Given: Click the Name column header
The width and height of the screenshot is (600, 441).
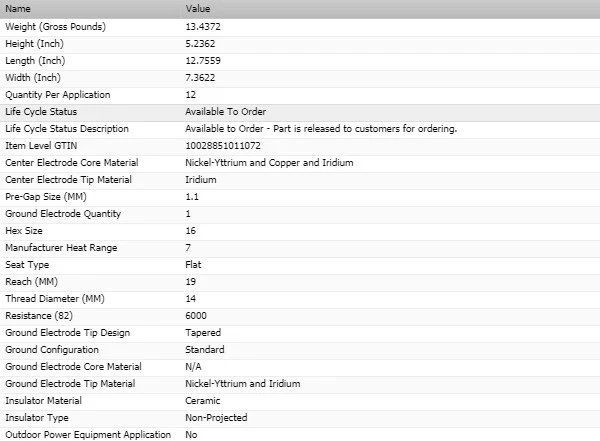Looking at the screenshot, I should (18, 8).
